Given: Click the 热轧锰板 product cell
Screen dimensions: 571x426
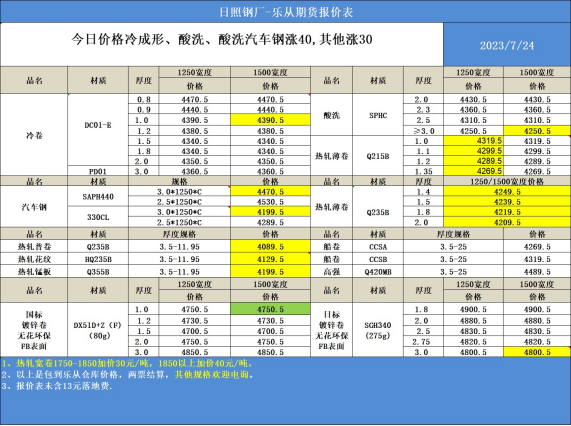Looking at the screenshot, I should [34, 272].
